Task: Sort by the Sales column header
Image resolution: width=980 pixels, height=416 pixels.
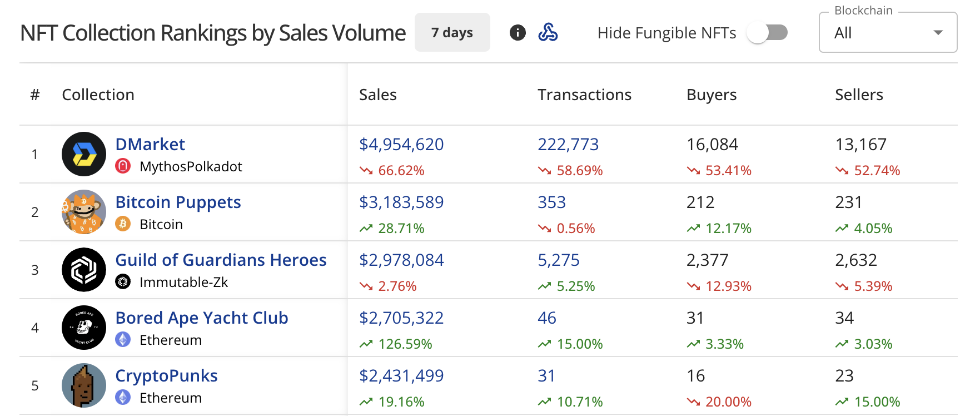Action: [378, 95]
